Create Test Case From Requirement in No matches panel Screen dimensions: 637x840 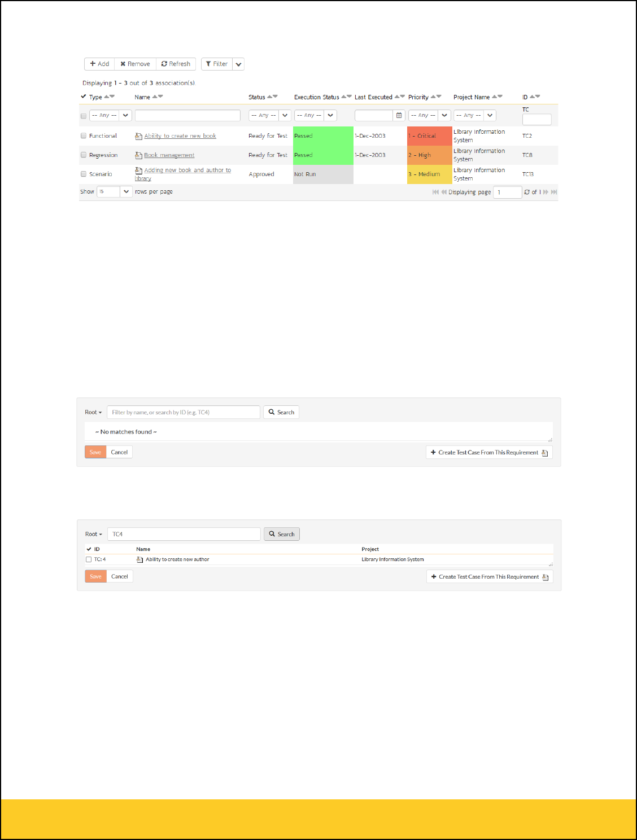[x=489, y=452]
